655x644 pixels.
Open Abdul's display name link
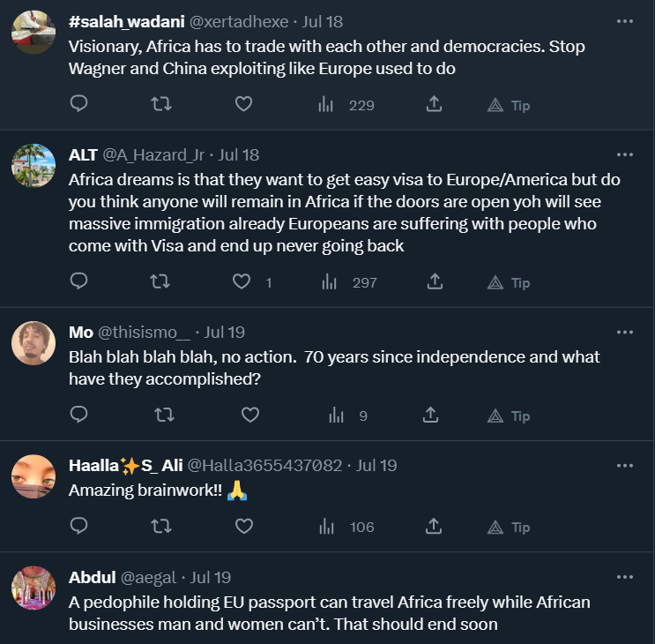(93, 577)
